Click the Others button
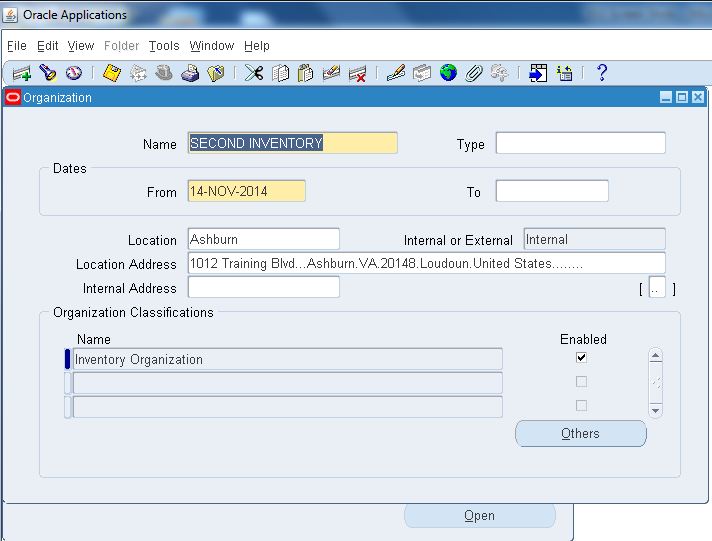 pyautogui.click(x=581, y=433)
